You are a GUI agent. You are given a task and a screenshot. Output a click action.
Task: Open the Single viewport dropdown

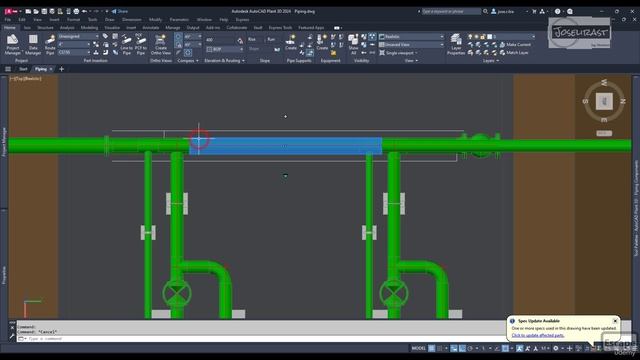pyautogui.click(x=399, y=53)
